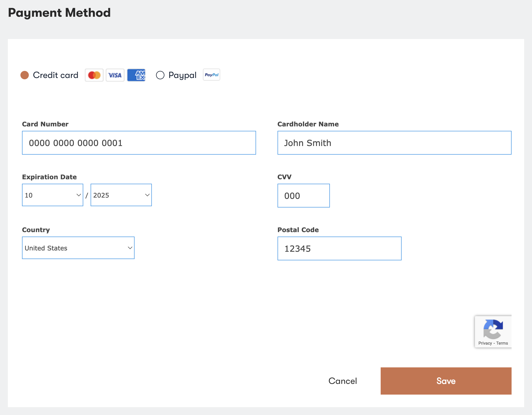This screenshot has width=532, height=415.
Task: Click the Credit card label text
Action: (56, 75)
